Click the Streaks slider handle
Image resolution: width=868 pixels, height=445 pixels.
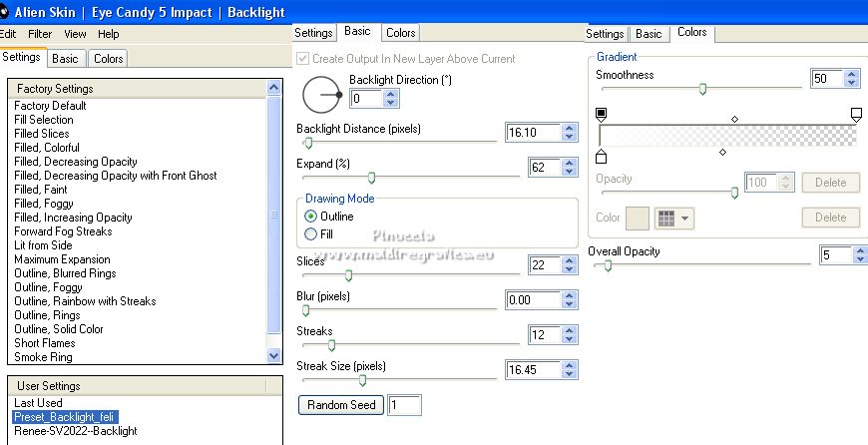tap(331, 345)
